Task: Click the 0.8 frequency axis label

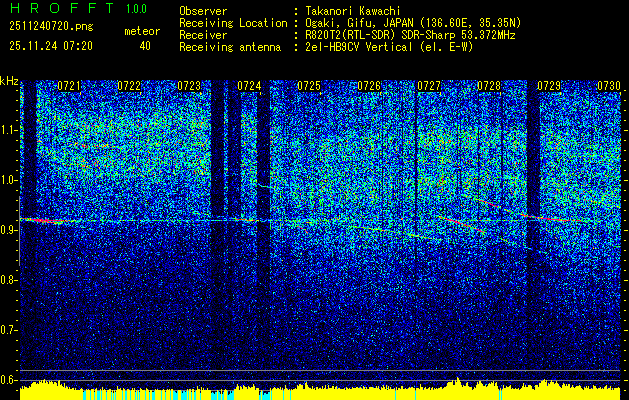Action: point(8,280)
